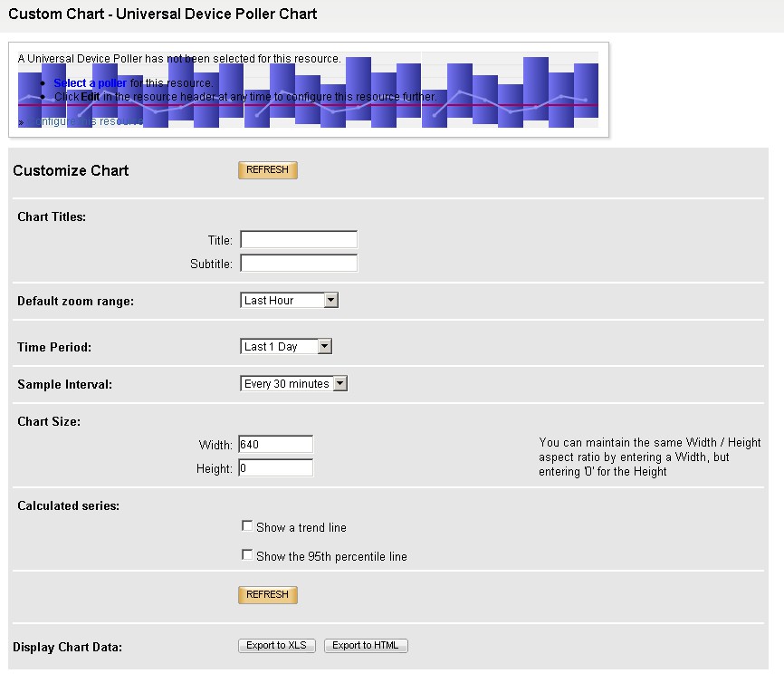Export chart data to HTML
This screenshot has height=683, width=784.
point(366,646)
